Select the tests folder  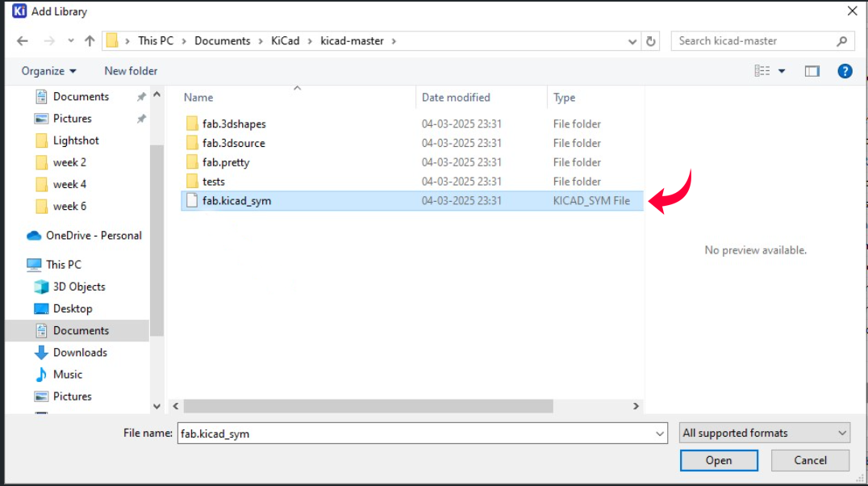tap(213, 182)
